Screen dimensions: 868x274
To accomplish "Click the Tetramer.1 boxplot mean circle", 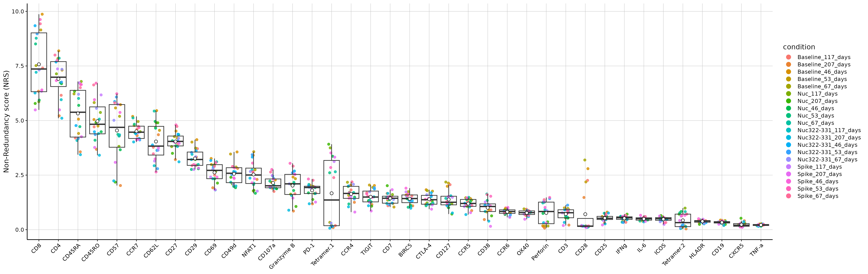I will point(332,193).
